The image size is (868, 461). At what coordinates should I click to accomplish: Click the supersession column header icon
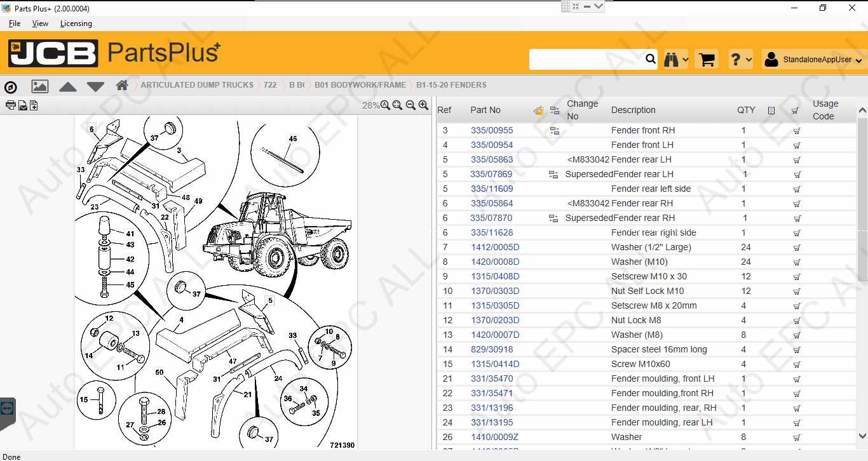point(555,110)
